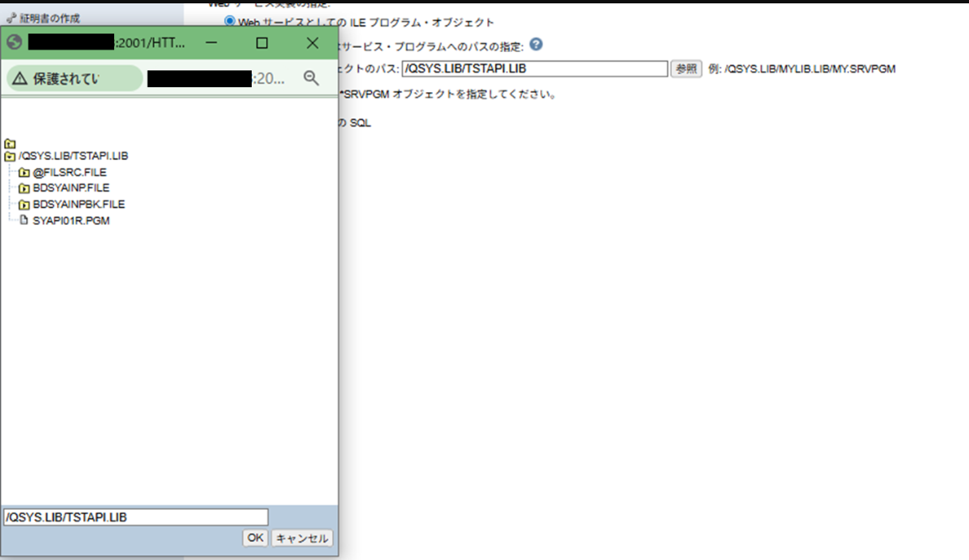Open the blue help question-mark icon

click(536, 44)
